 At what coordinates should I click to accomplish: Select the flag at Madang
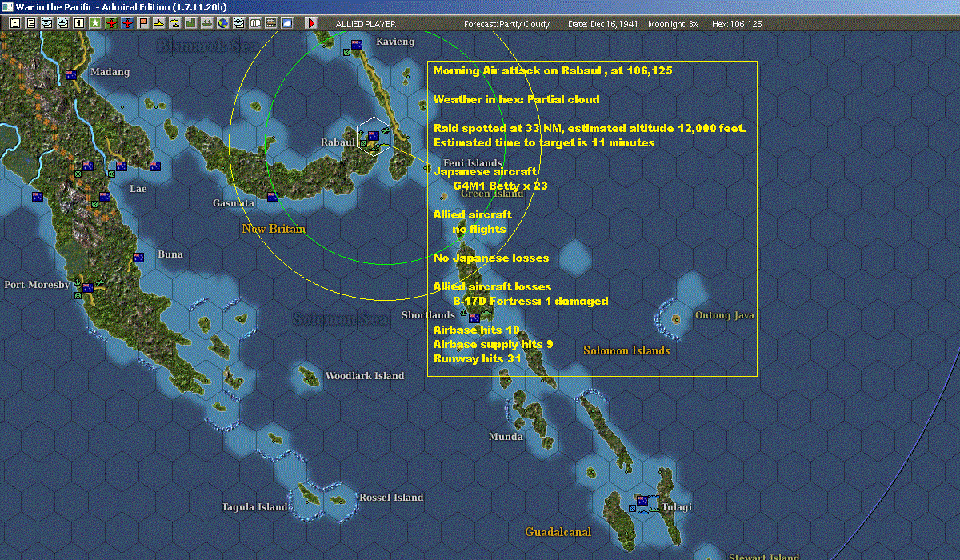click(71, 75)
